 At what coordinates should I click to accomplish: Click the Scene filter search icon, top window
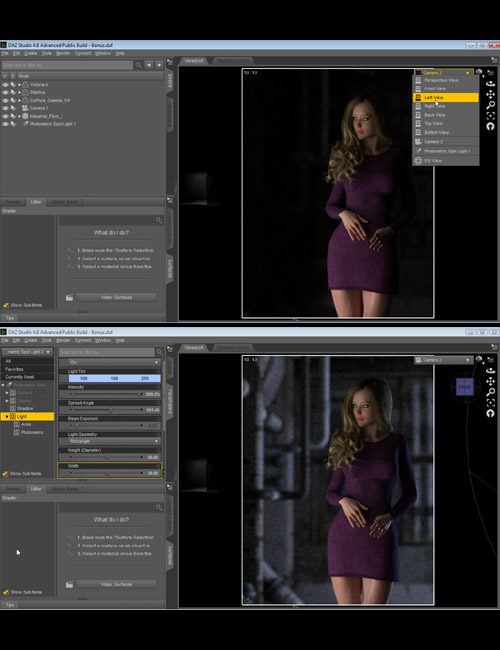click(138, 65)
